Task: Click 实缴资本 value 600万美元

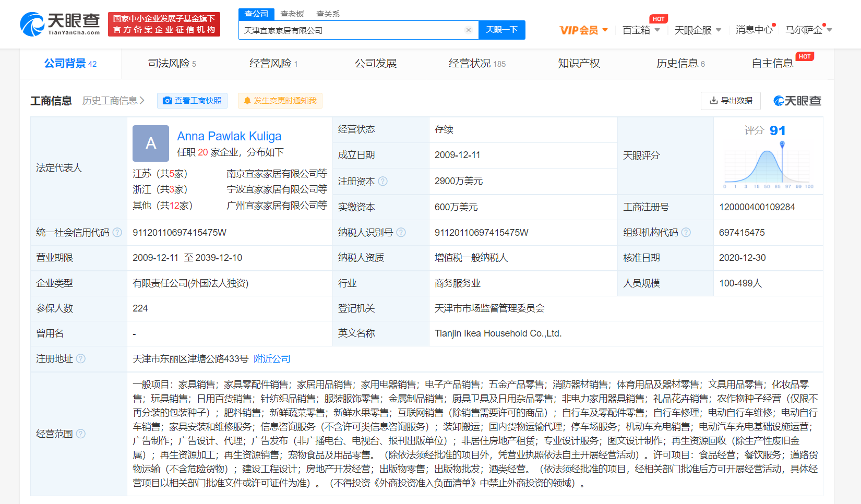Action: click(456, 207)
